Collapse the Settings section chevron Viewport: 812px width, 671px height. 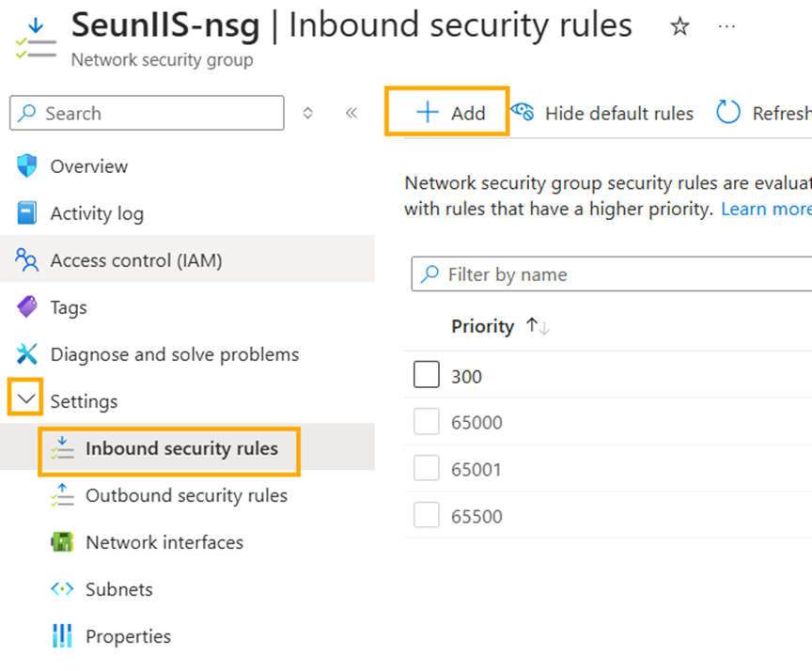pos(26,400)
